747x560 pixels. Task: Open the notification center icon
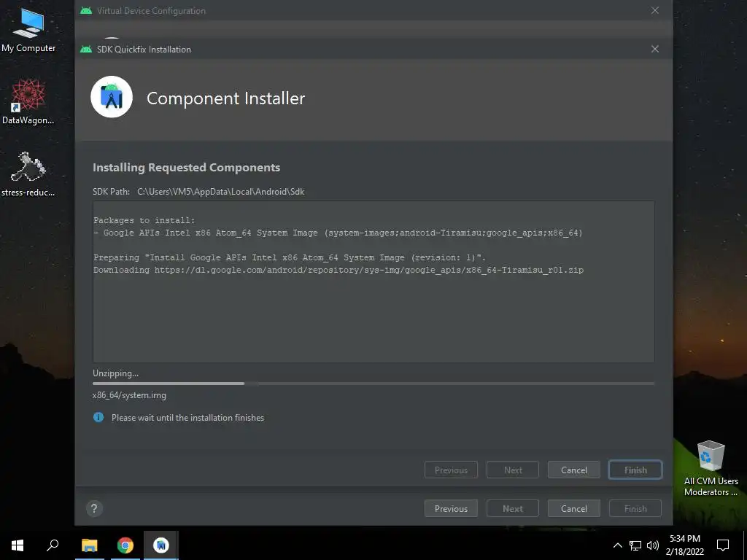pyautogui.click(x=723, y=545)
